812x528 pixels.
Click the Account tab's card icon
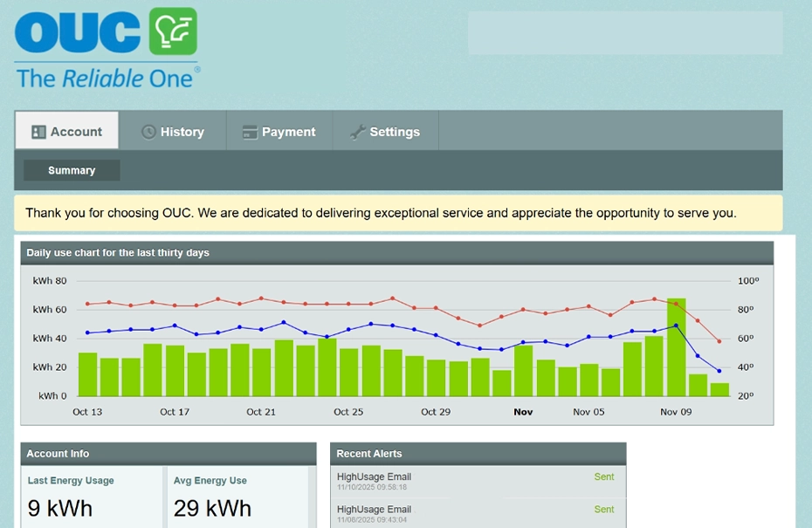tap(38, 132)
